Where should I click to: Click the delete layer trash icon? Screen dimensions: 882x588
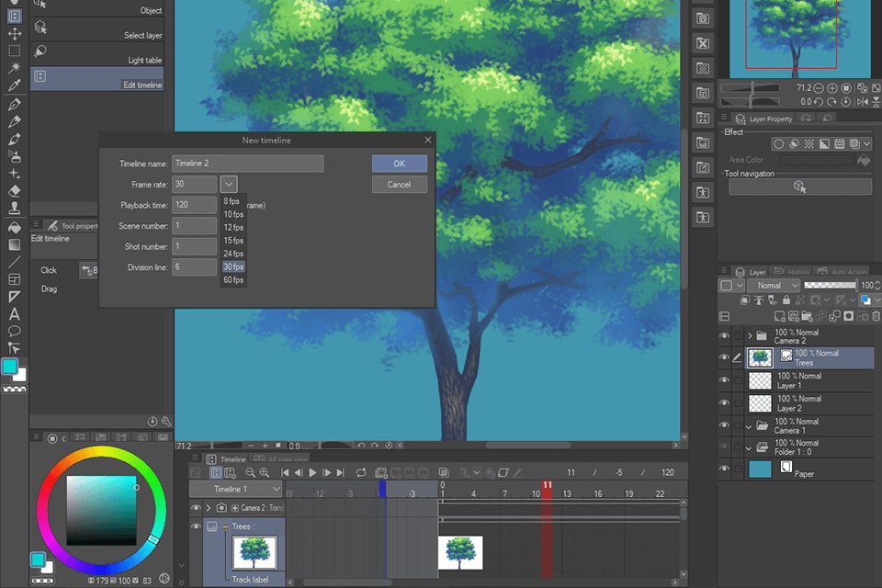(x=876, y=316)
